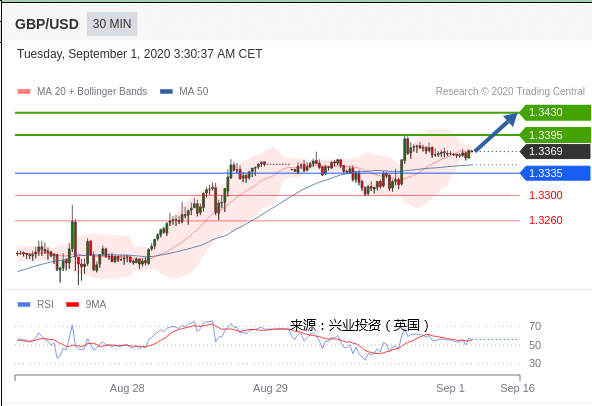Toggle the RSI legend label

(45, 304)
